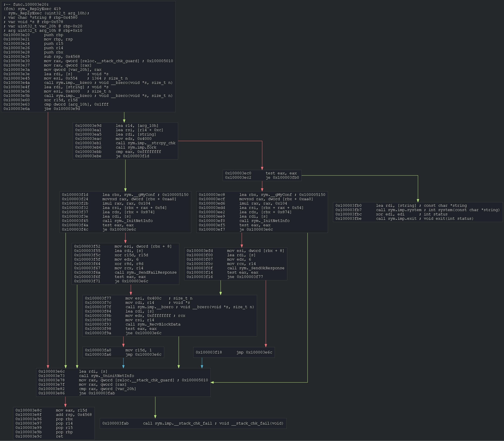The height and width of the screenshot is (441, 504).
Task: Click call sym._UninitNetInfo instruction
Action: pos(106,376)
